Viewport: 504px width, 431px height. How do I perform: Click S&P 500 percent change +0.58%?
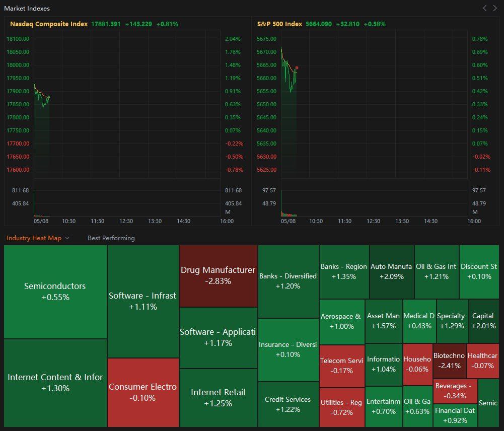[x=375, y=24]
